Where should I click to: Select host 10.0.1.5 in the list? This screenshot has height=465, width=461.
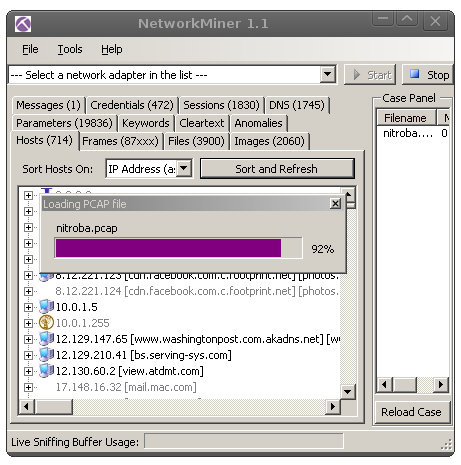pos(77,307)
